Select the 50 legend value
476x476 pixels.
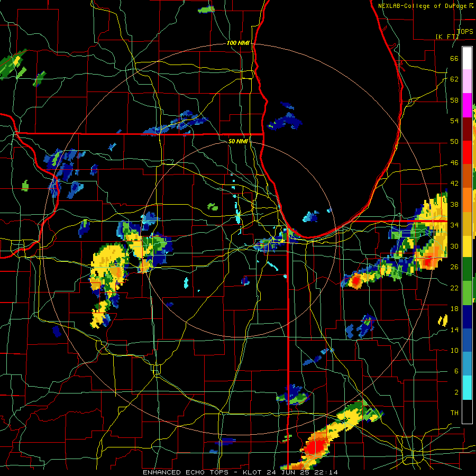click(454, 142)
